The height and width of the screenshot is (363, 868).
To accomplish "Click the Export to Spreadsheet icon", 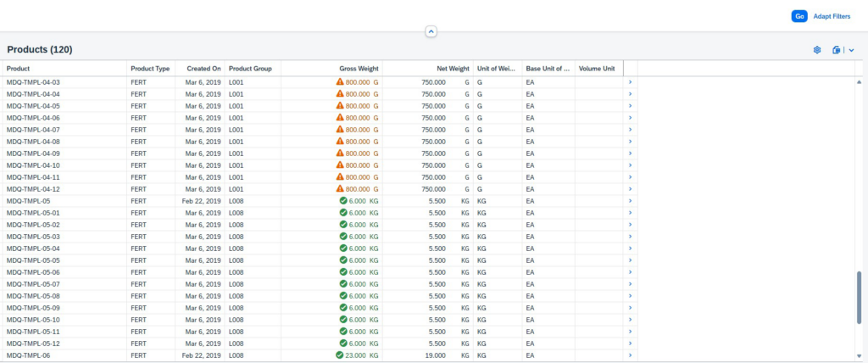I will [836, 50].
